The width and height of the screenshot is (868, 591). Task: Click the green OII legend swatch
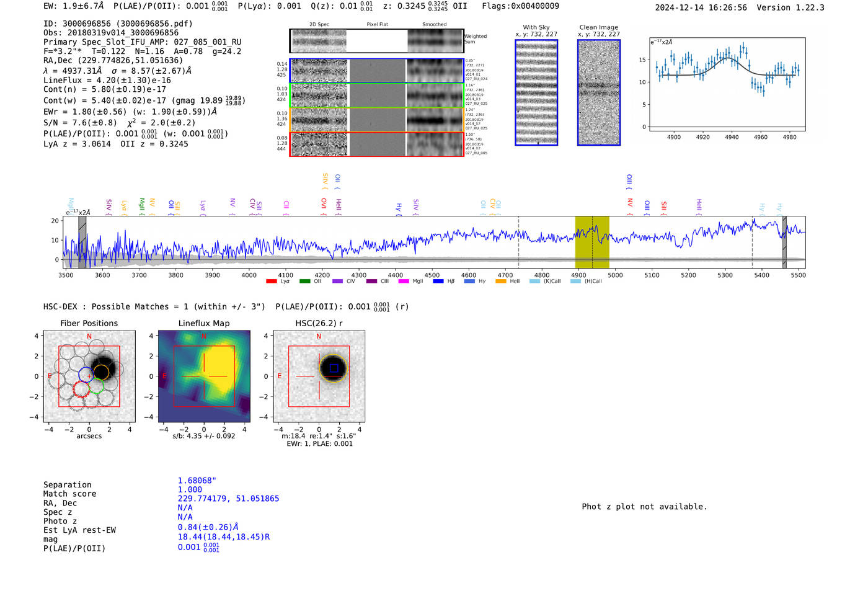304,281
